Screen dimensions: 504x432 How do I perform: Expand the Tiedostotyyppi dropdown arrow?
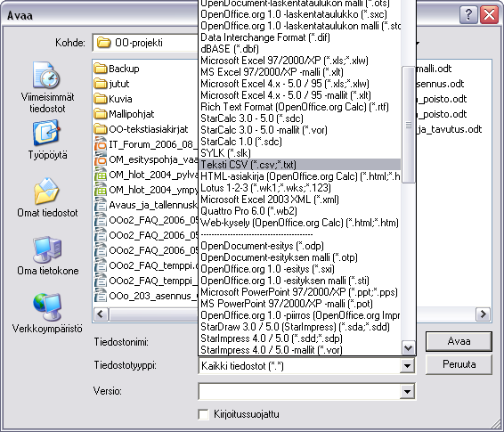(x=407, y=366)
